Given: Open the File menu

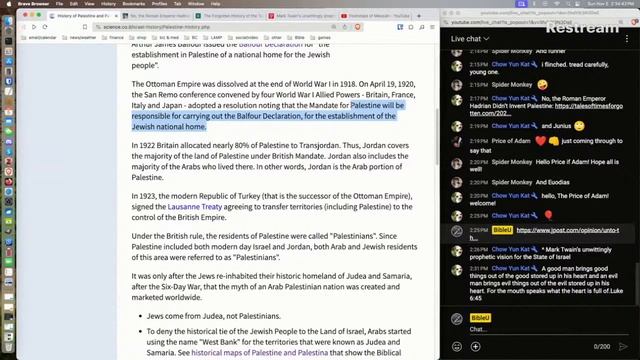Looking at the screenshot, I should pos(60,4).
